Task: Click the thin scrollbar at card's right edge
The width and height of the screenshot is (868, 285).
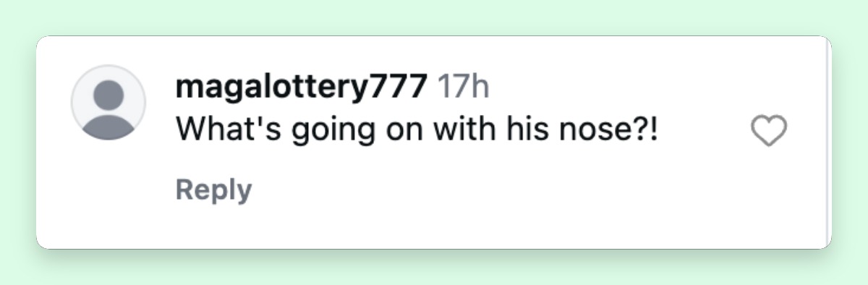Action: (x=828, y=142)
